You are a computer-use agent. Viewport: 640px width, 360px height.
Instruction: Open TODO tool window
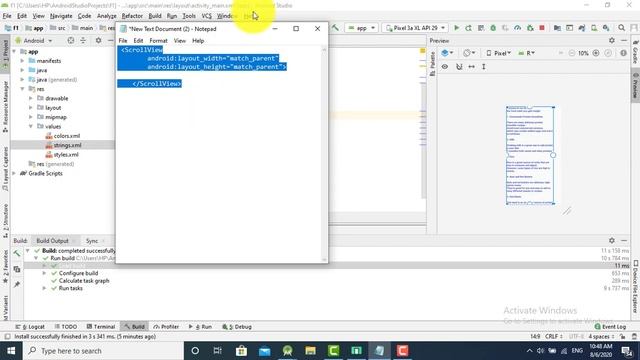(66, 327)
